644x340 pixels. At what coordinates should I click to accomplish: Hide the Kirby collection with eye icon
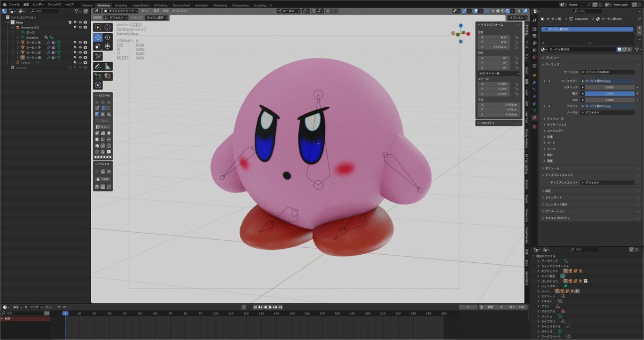click(x=80, y=23)
